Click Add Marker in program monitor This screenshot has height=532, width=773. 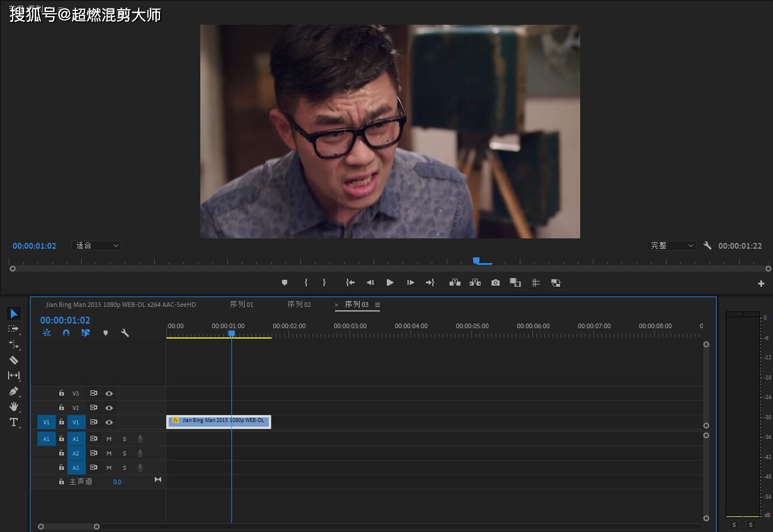(x=284, y=283)
